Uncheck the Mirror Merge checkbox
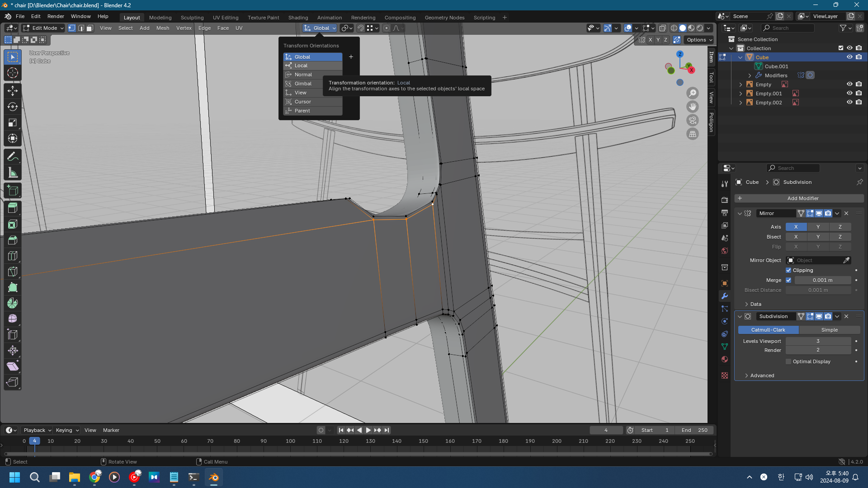This screenshot has height=488, width=868. [788, 280]
